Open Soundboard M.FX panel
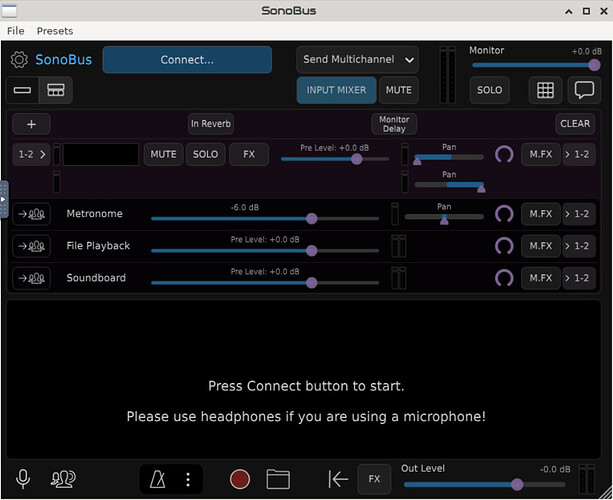Viewport: 613px width, 500px height. point(541,278)
